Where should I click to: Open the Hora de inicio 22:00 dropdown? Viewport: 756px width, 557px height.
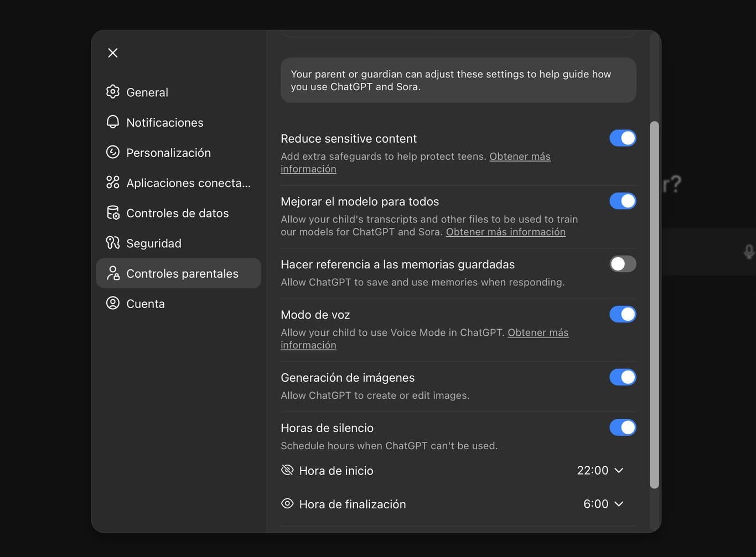tap(600, 471)
